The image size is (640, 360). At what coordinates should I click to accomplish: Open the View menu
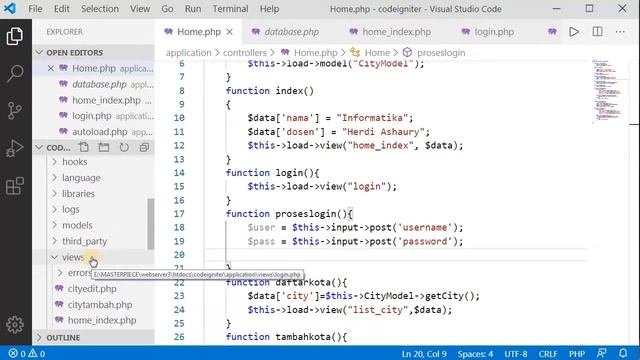[140, 9]
